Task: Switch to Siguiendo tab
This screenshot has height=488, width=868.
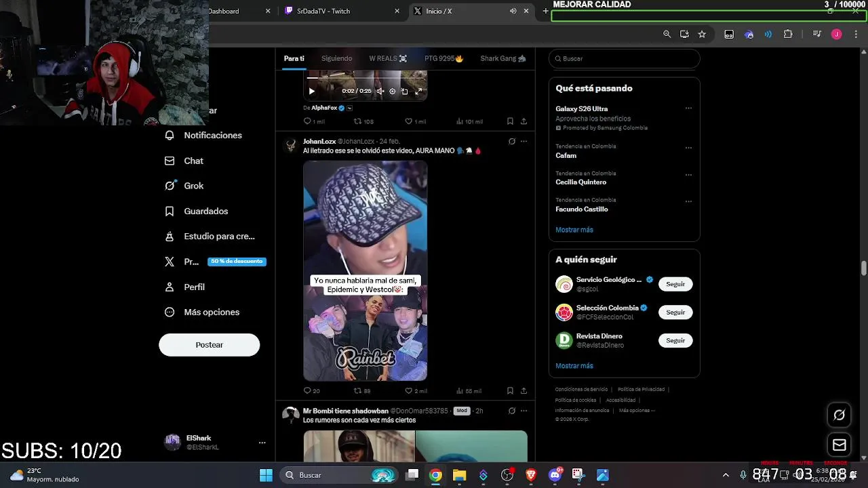Action: [336, 59]
